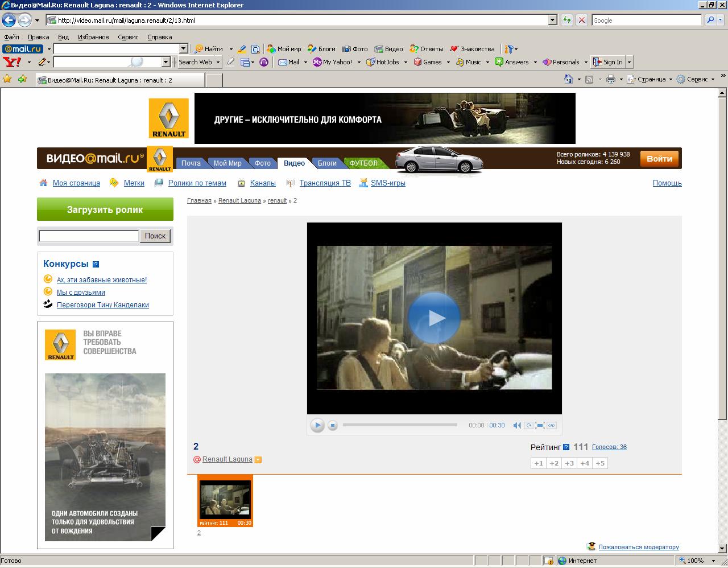Viewport: 728px width, 568px height.
Task: Open the Избранное menu
Action: [93, 37]
